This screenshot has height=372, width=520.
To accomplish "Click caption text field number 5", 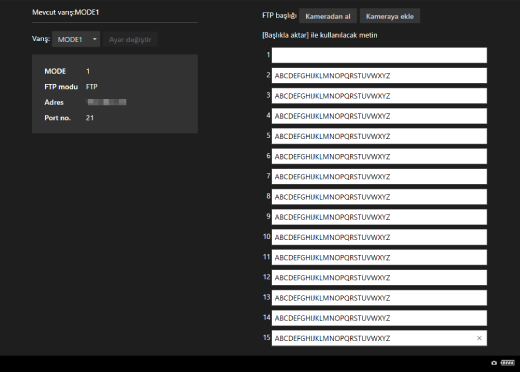I will point(379,136).
